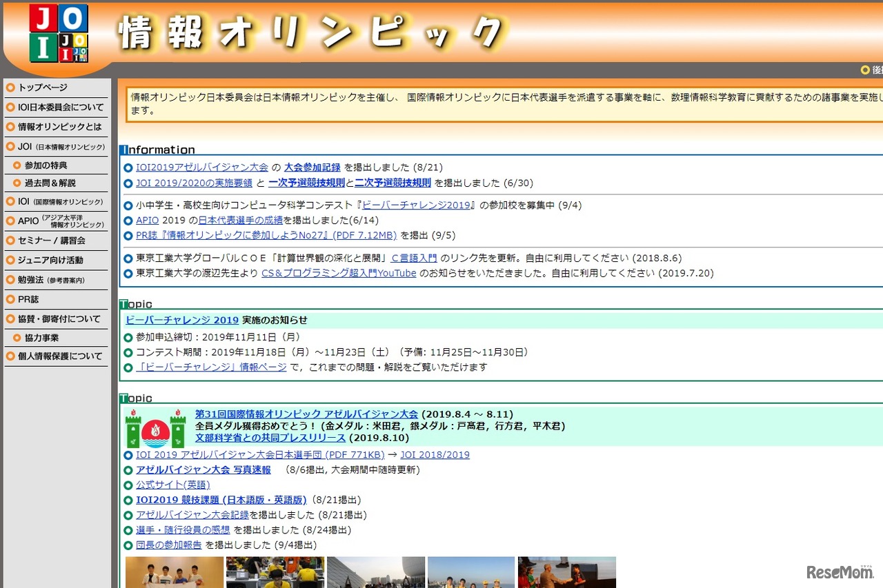Click the yellow bullet icon beside トップページ
This screenshot has height=588, width=883.
pos(9,88)
